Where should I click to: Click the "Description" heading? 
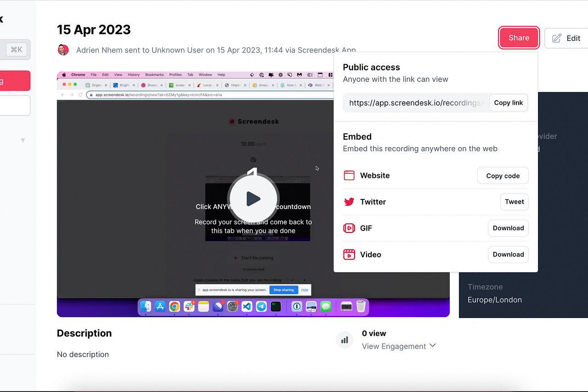click(84, 333)
